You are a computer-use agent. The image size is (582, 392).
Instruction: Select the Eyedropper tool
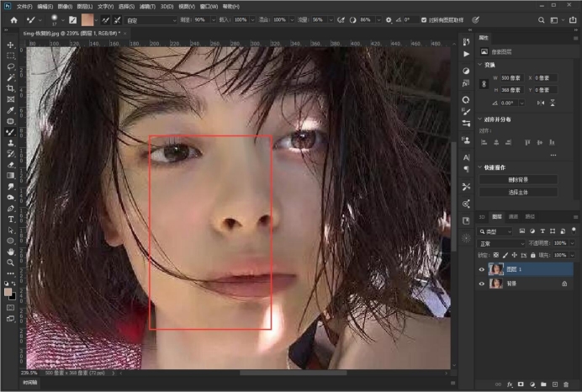point(10,110)
